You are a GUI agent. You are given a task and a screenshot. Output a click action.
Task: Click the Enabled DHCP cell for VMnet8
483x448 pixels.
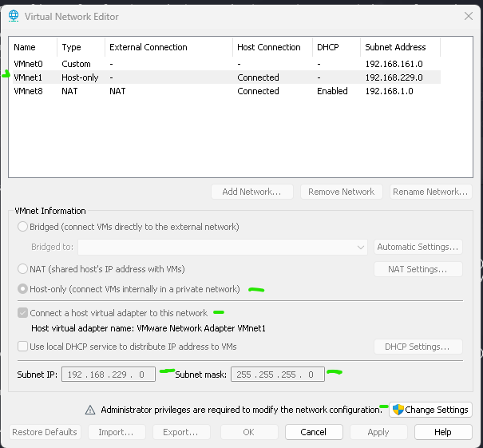point(332,91)
